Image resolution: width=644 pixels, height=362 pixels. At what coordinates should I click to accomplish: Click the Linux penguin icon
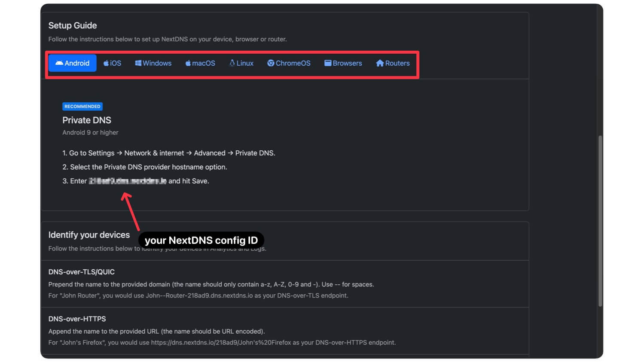point(232,63)
